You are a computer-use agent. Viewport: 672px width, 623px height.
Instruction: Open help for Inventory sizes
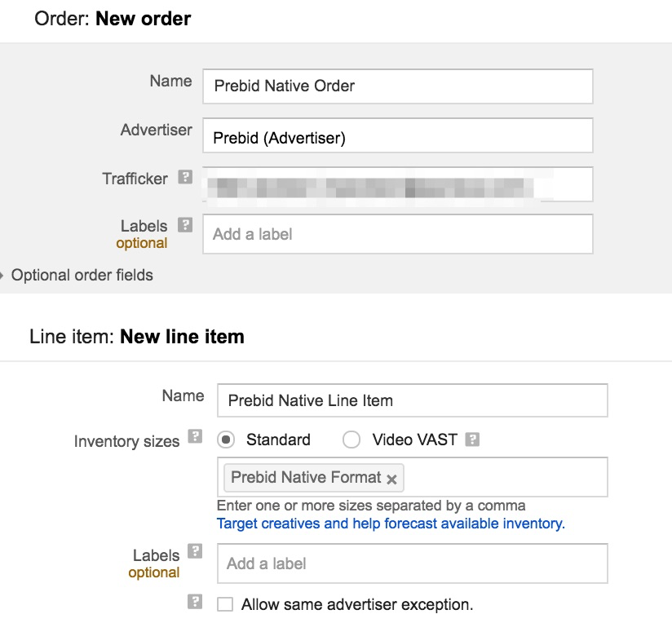click(194, 437)
